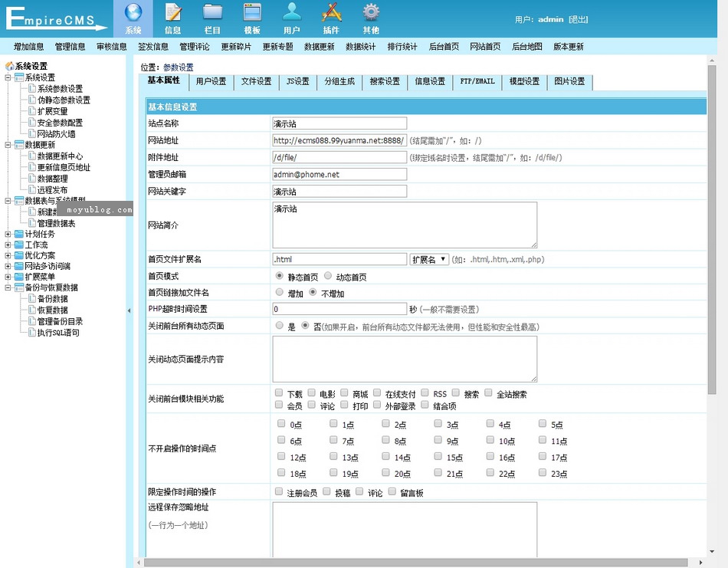The image size is (728, 568).
Task: Collapse the 备份与恢复数据 tree node
Action: 8,287
